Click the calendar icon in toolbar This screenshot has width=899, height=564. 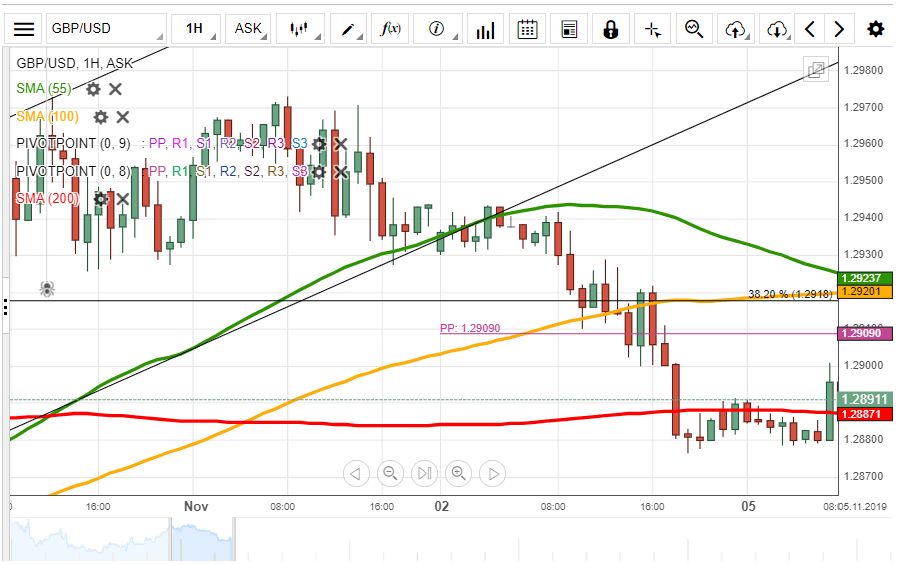pos(527,29)
